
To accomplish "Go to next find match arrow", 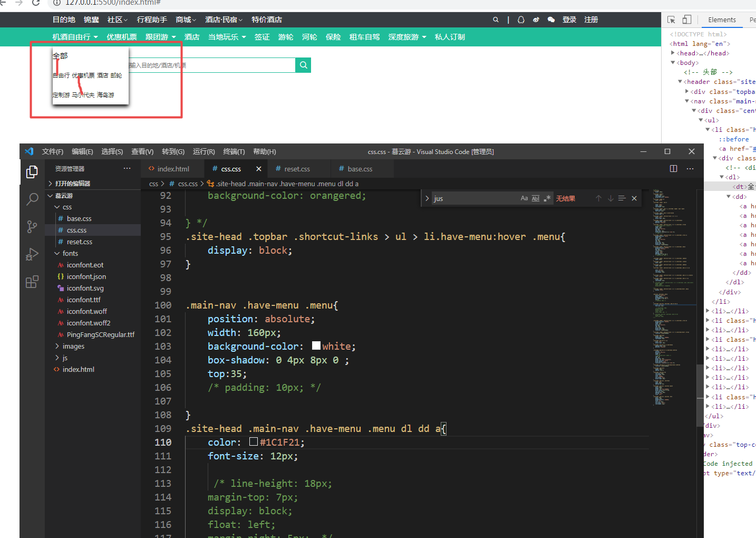I will tap(610, 198).
